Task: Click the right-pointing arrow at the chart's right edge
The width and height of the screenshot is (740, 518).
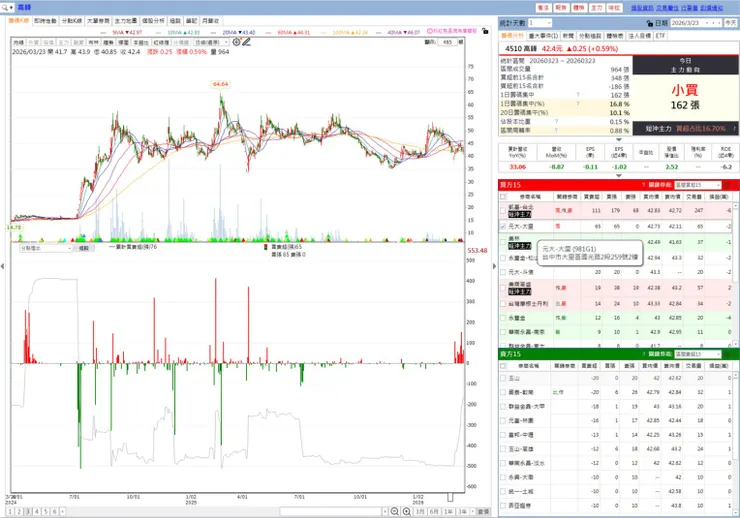Action: point(495,266)
